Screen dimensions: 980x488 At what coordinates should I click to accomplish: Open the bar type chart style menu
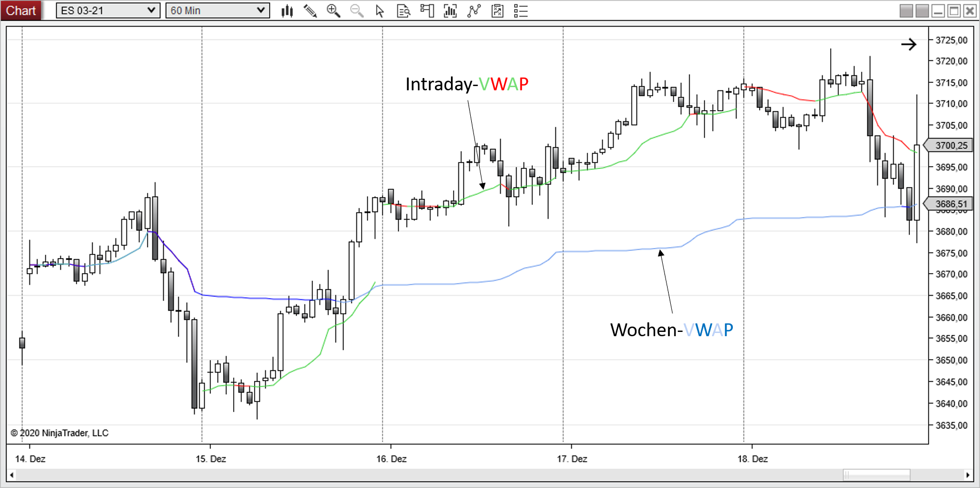click(x=287, y=11)
